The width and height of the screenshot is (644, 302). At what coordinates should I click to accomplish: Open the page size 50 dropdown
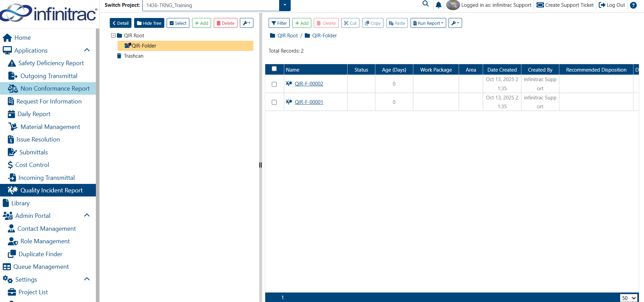point(629,298)
